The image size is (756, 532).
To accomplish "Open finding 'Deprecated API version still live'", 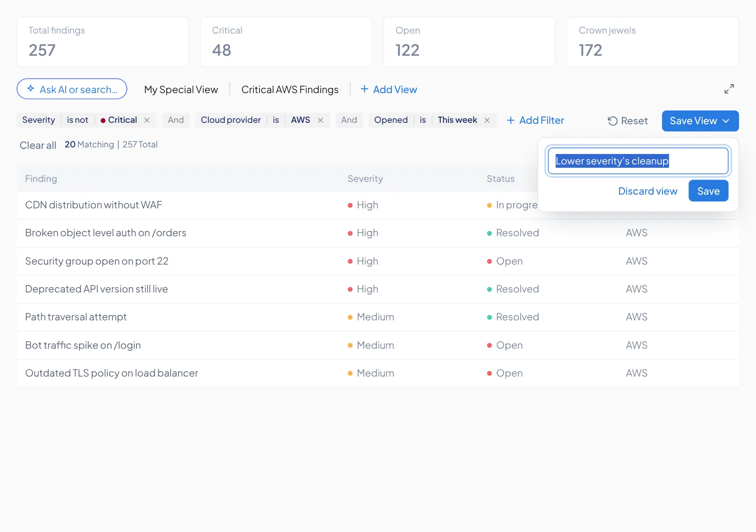I will click(96, 289).
